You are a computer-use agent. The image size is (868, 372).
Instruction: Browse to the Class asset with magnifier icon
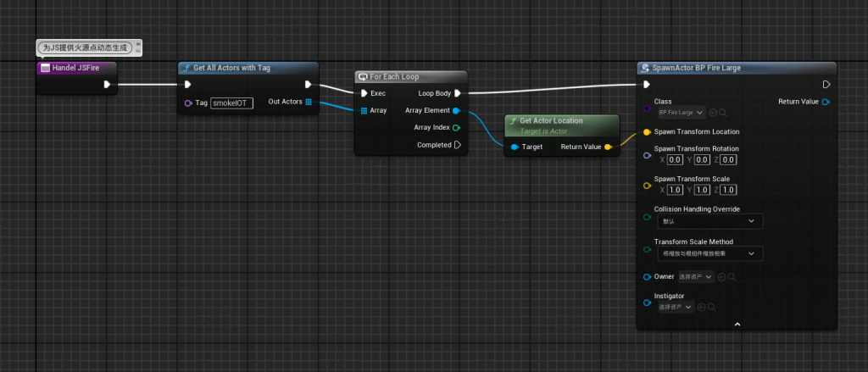click(x=722, y=112)
